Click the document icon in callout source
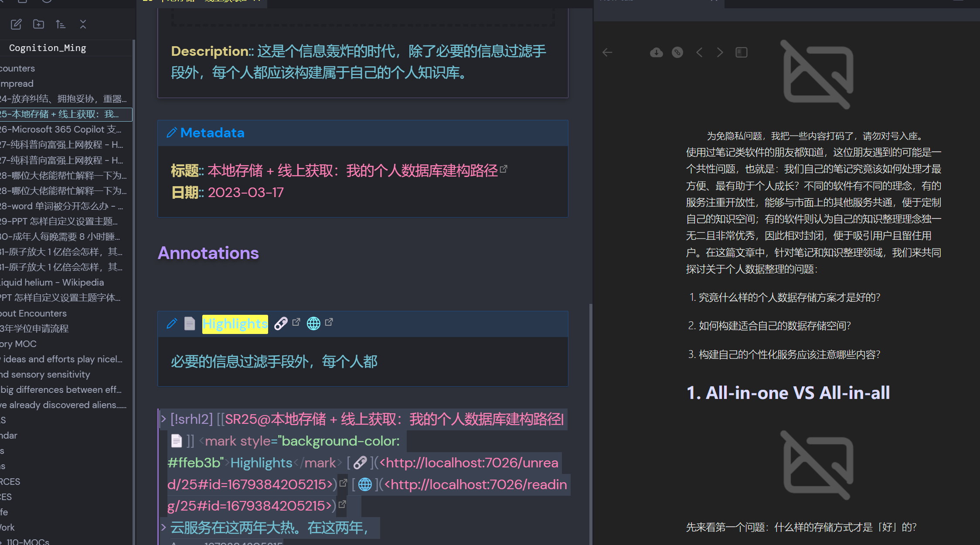Viewport: 980px width, 545px height. point(177,441)
